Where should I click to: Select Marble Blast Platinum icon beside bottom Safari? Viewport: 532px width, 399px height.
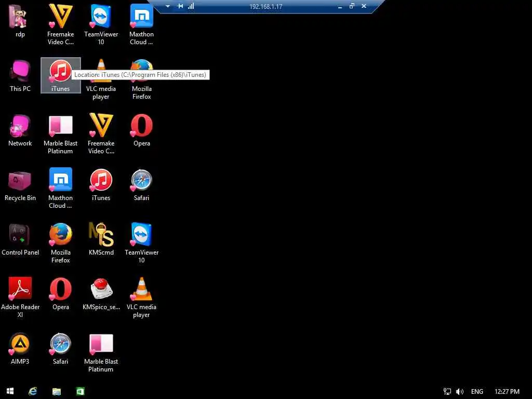pos(101,353)
